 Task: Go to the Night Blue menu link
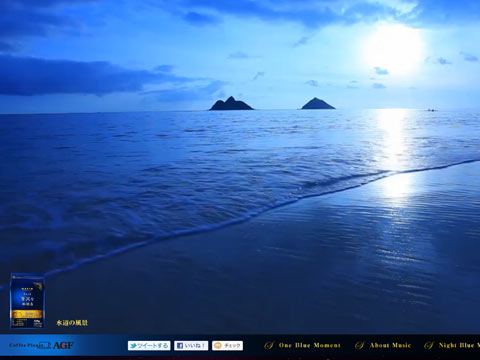tap(452, 345)
